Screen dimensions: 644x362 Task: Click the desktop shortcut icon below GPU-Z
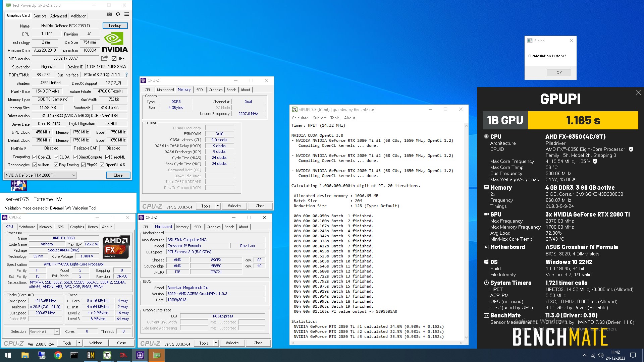pyautogui.click(x=18, y=186)
